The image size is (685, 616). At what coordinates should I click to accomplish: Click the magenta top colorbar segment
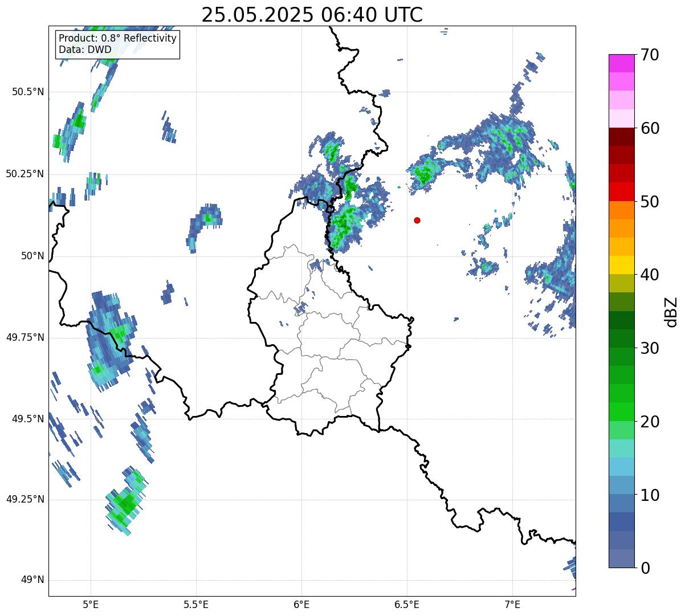[621, 63]
